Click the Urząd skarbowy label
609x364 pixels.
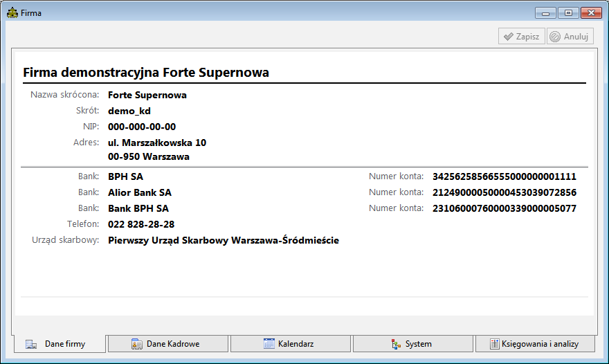click(x=65, y=240)
